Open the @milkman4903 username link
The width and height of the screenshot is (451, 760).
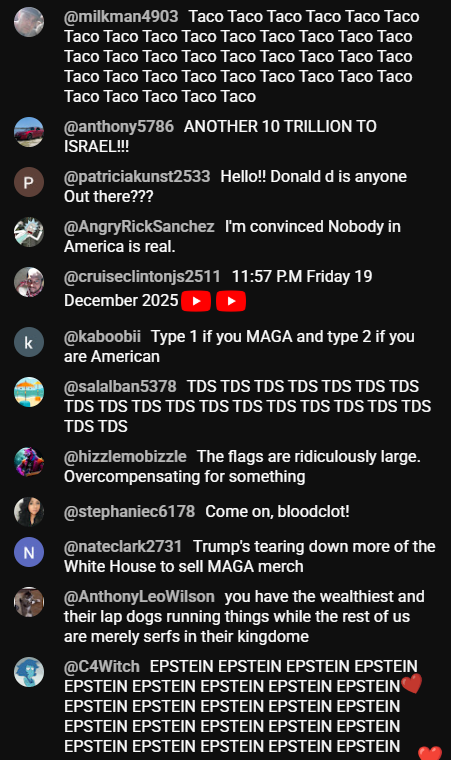[x=121, y=16]
